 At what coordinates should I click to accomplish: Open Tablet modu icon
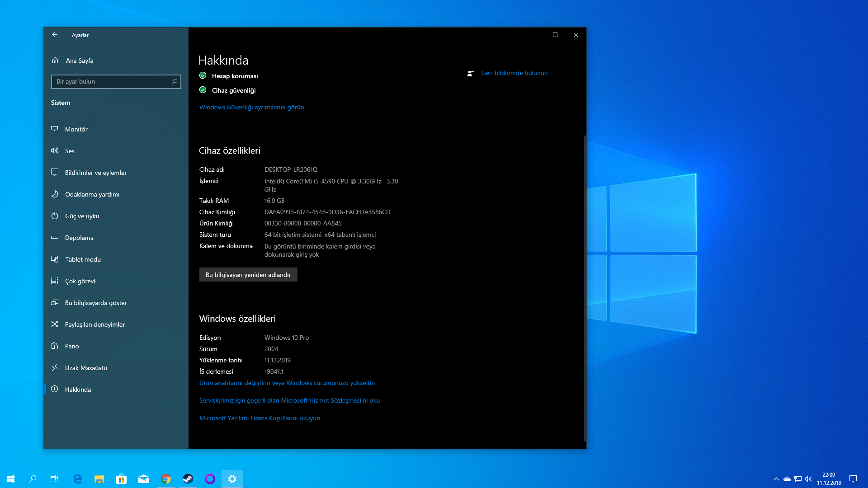coord(55,259)
